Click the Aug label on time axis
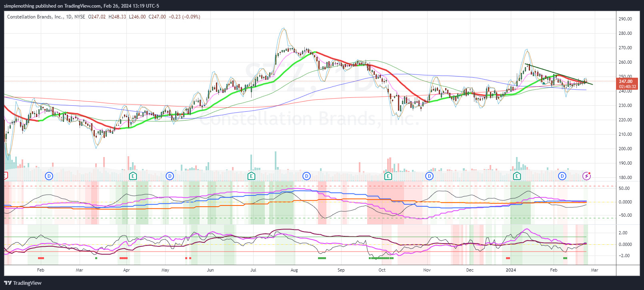644x290 pixels. coord(294,270)
